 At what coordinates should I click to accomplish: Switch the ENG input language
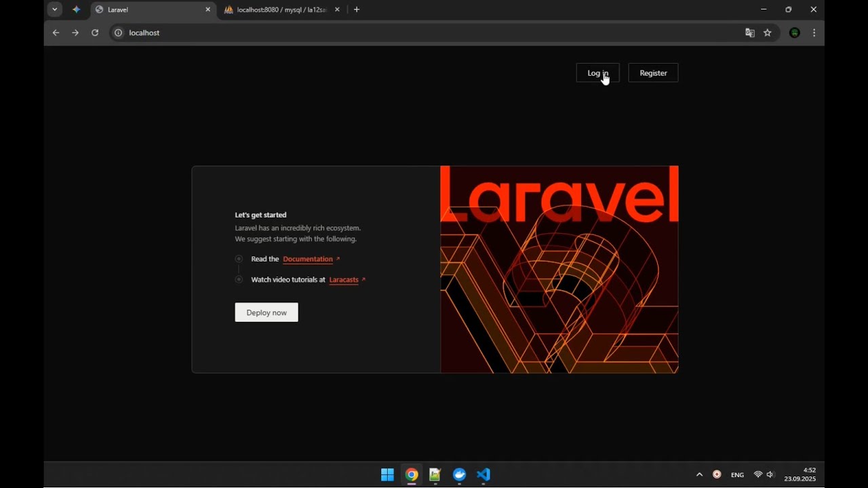click(738, 475)
